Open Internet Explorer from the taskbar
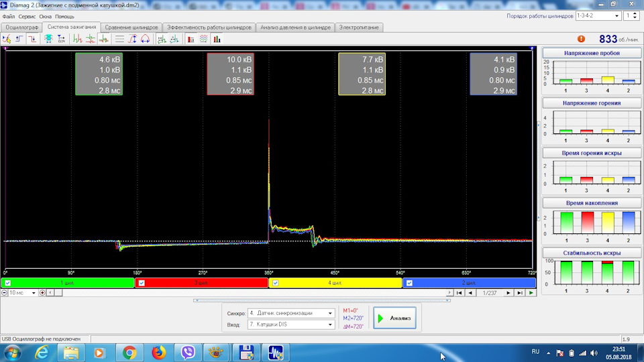 click(42, 353)
